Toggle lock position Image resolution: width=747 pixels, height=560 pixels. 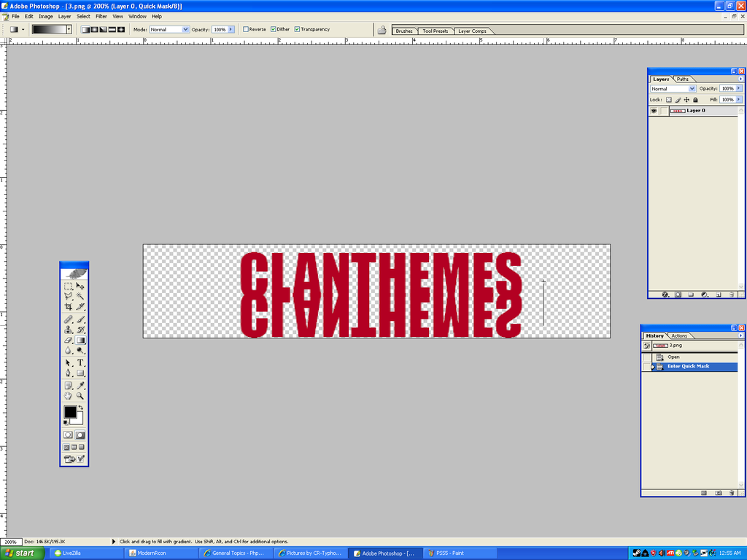click(686, 100)
